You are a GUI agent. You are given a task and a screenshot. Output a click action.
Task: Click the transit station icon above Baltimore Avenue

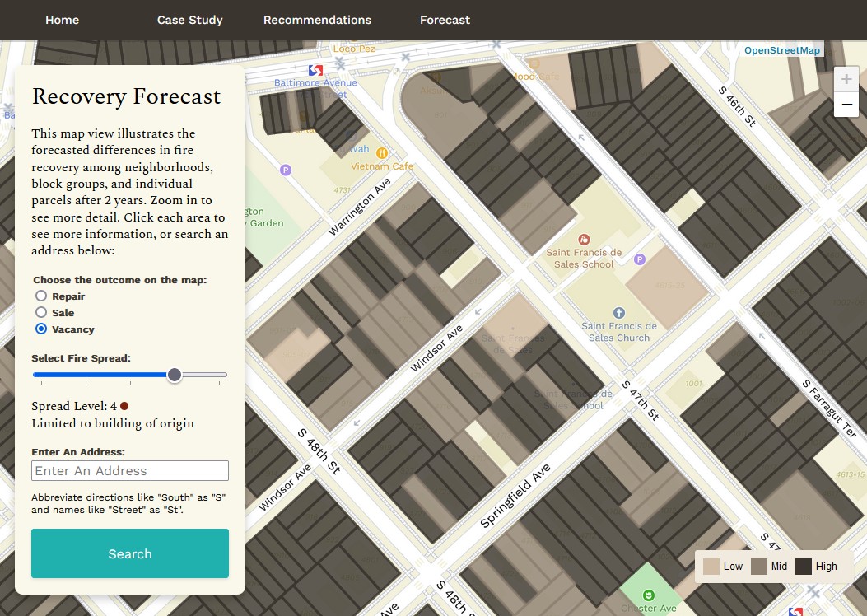pos(315,70)
